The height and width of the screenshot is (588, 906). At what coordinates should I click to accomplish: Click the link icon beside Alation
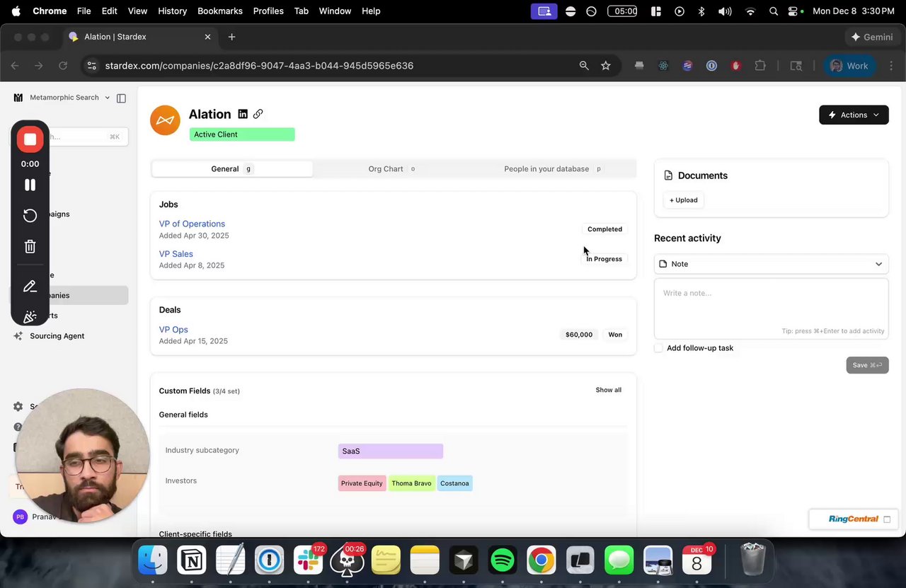[x=258, y=114]
